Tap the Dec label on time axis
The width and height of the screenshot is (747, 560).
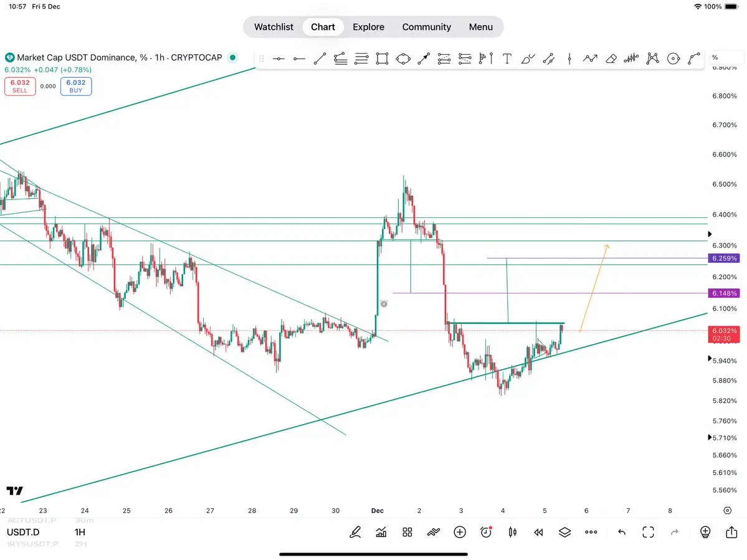click(x=378, y=510)
